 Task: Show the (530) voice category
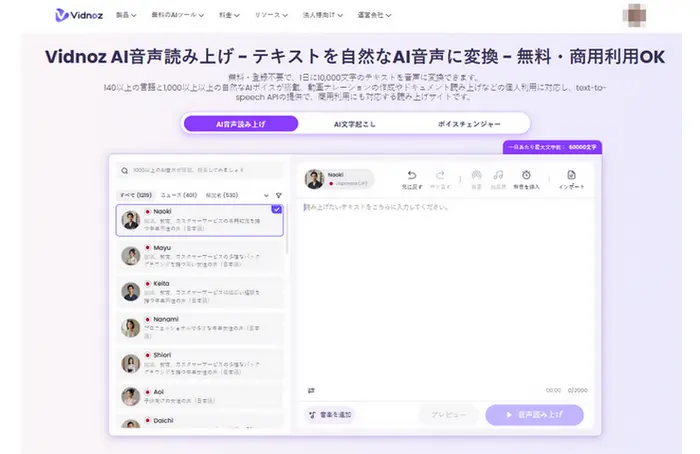click(221, 195)
